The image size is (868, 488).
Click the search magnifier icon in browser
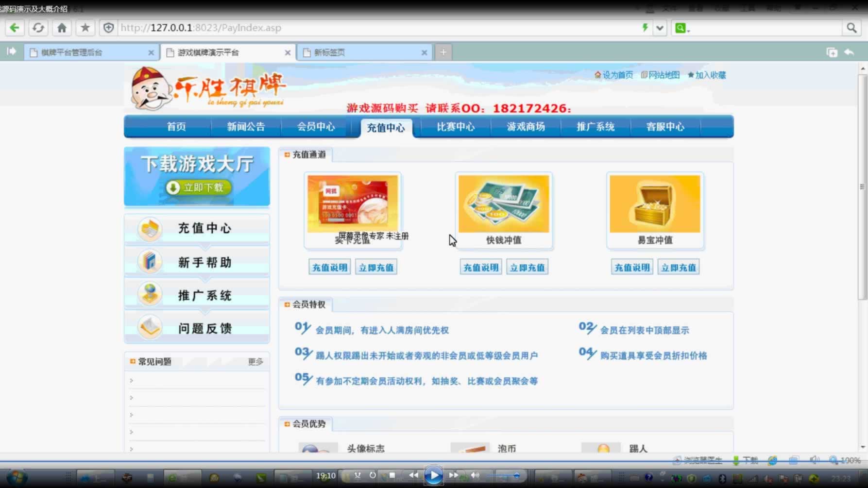coord(851,28)
